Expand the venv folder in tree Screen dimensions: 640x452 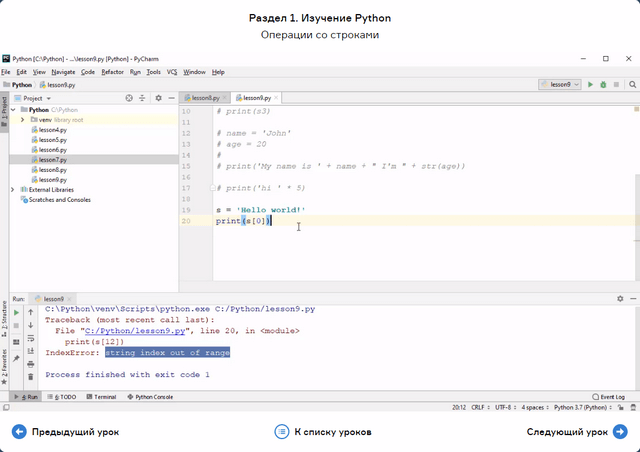(x=22, y=119)
